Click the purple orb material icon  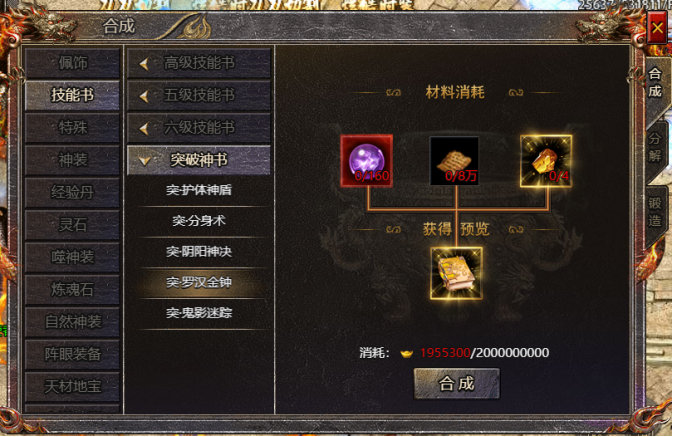pos(367,161)
